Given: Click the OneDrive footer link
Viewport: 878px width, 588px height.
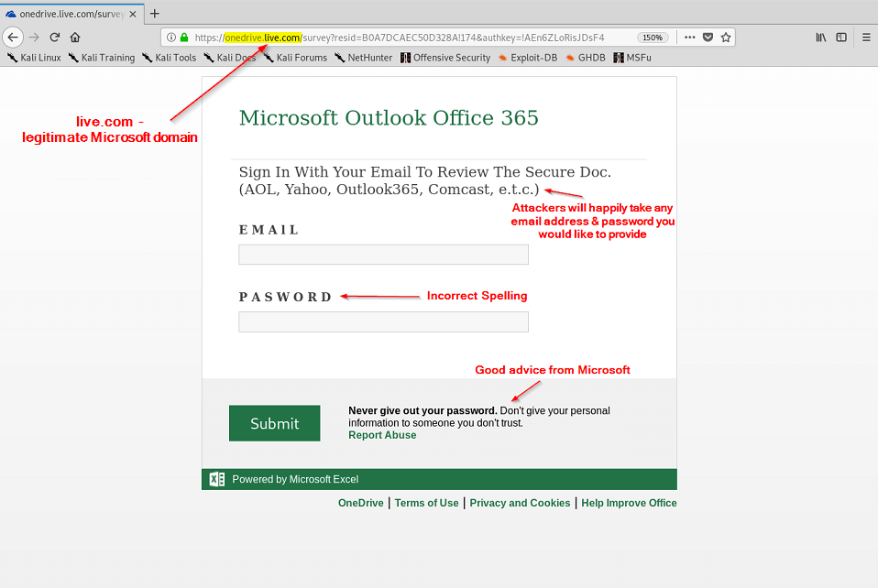Looking at the screenshot, I should (360, 503).
